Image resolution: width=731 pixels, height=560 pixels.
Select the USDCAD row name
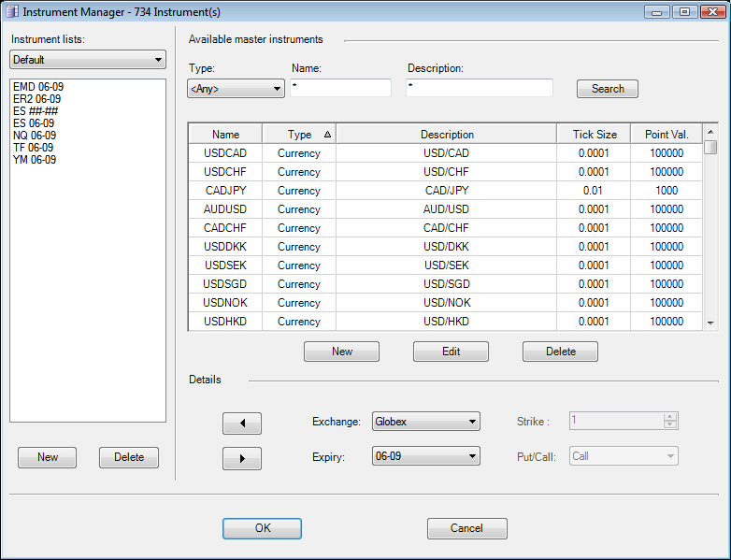coord(225,153)
